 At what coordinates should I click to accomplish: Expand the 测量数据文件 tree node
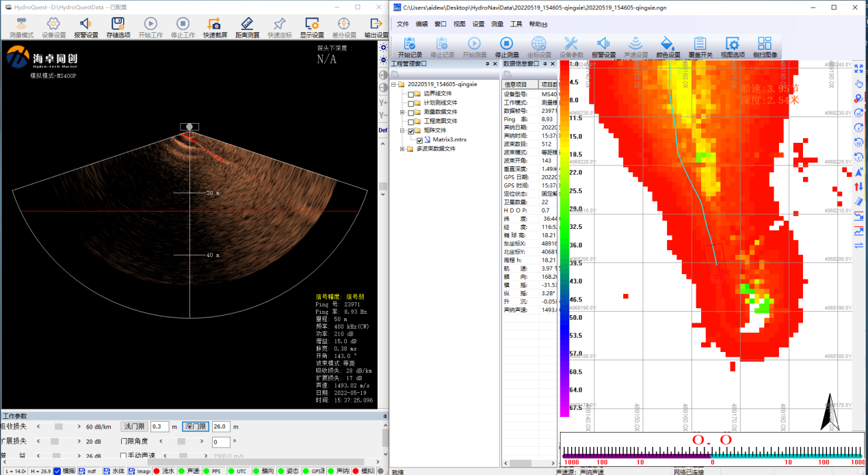(x=402, y=111)
